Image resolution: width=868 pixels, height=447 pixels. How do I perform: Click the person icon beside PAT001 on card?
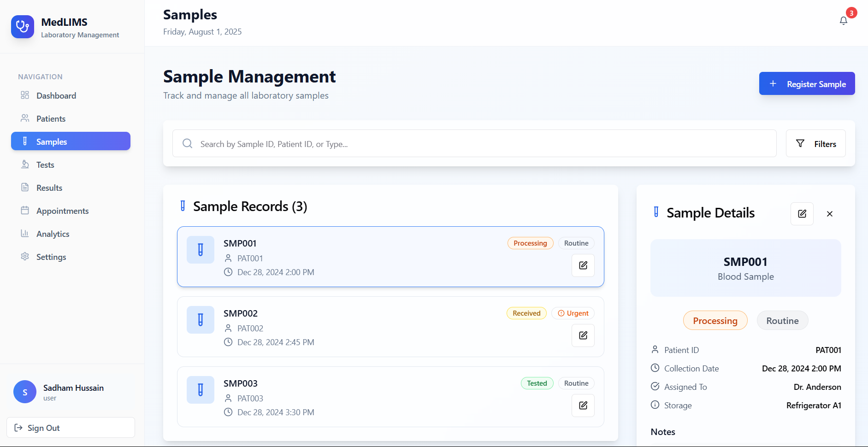(x=228, y=258)
